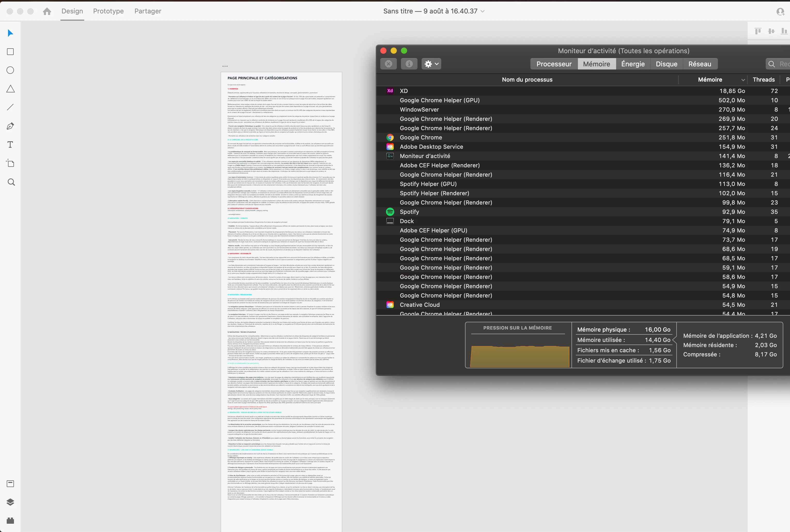Image resolution: width=790 pixels, height=532 pixels.
Task: Select the Polygon triangle tool
Action: (11, 89)
